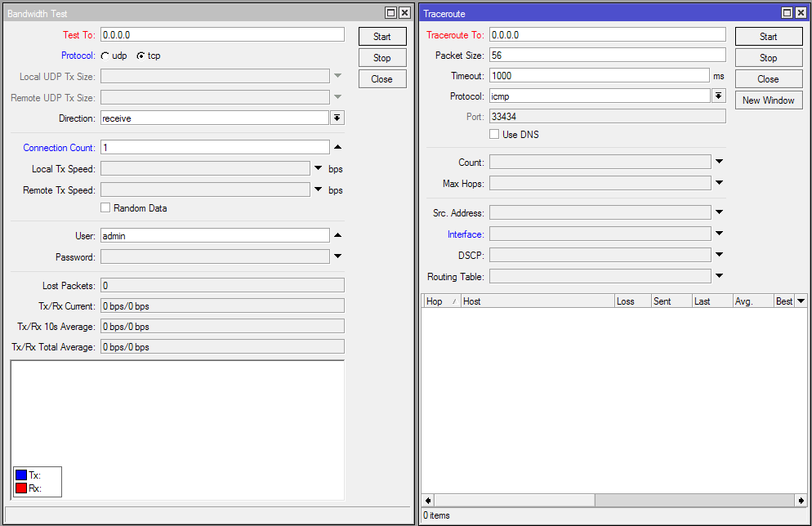Start the traceroute

769,36
